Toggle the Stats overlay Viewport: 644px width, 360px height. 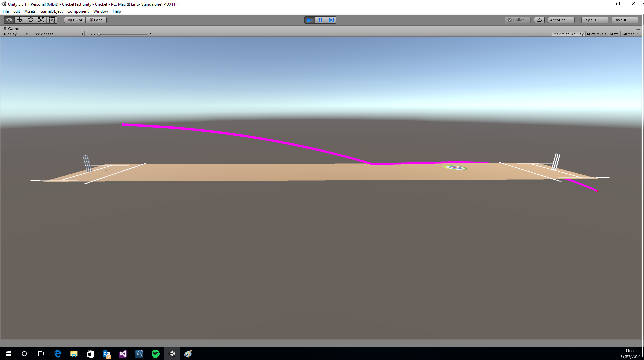[x=614, y=34]
